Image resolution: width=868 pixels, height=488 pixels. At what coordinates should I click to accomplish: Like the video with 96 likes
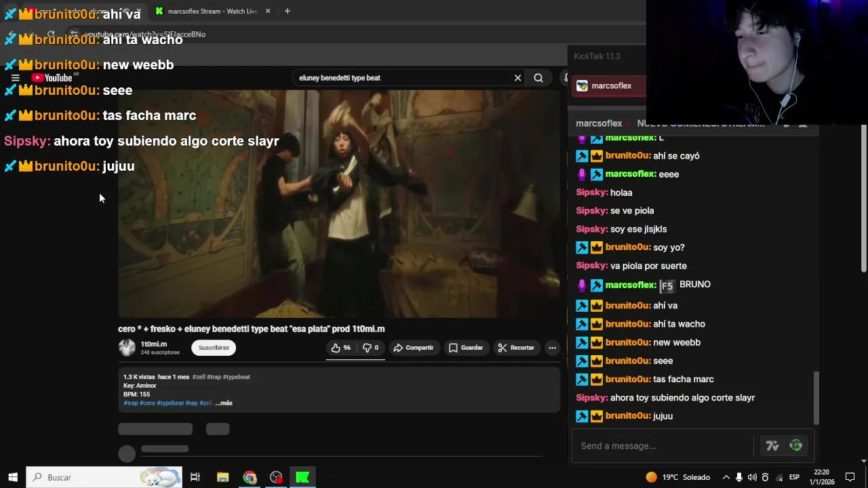[x=340, y=348]
